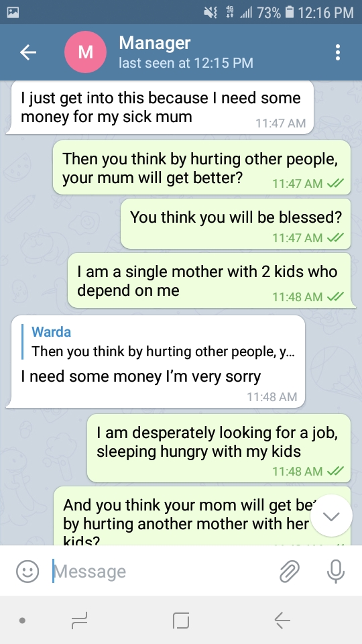The height and width of the screenshot is (644, 362).
Task: Tap the Android navigation back arrow
Action: coord(282,620)
